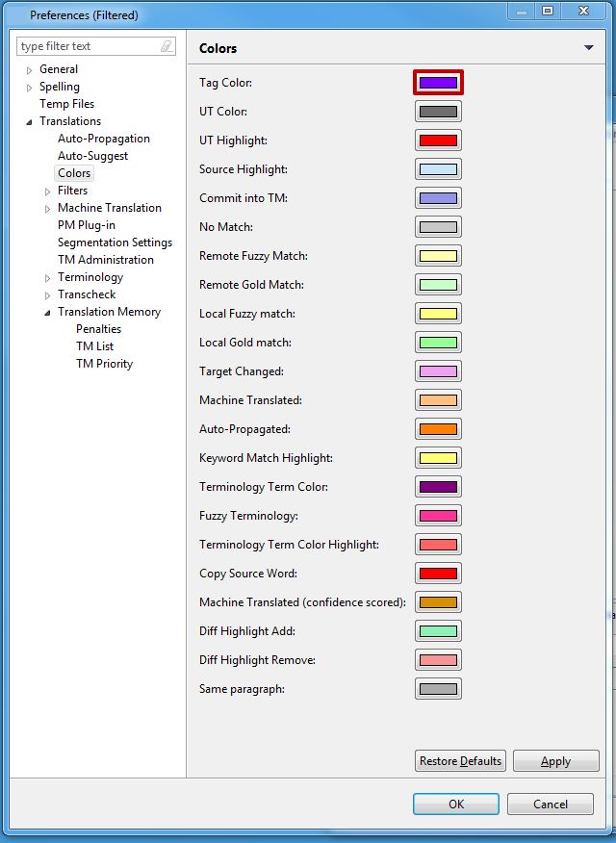Change the Local Gold match color swatch

click(x=438, y=343)
